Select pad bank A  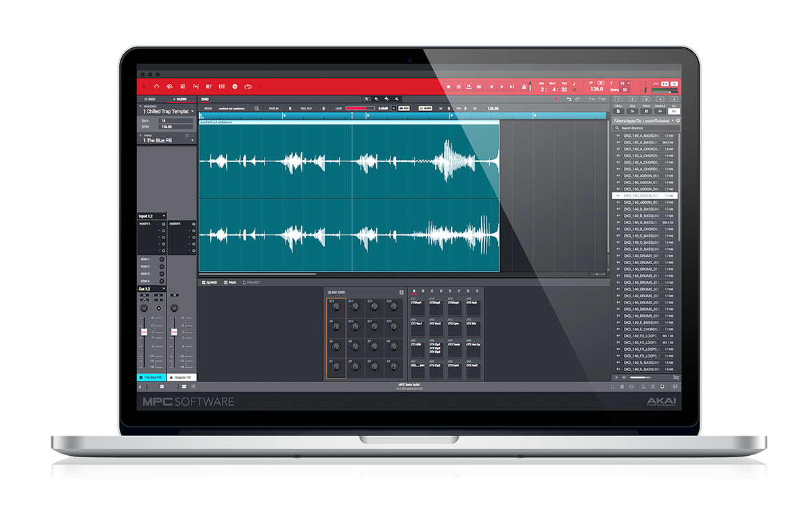click(413, 291)
